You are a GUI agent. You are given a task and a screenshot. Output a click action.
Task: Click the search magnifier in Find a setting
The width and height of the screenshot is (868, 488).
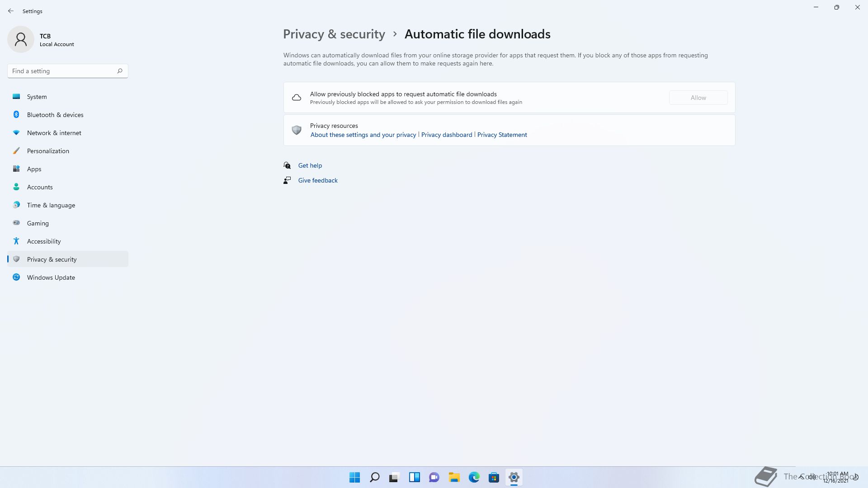pos(120,71)
